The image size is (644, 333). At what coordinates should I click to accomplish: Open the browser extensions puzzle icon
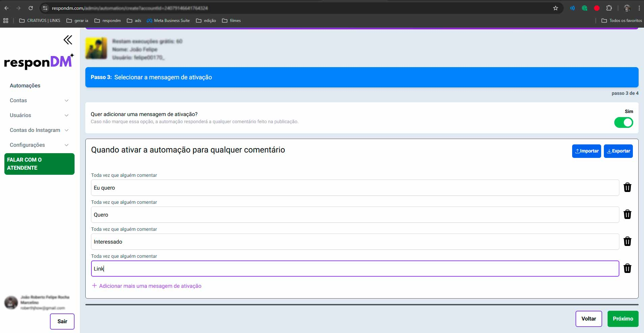pos(609,8)
